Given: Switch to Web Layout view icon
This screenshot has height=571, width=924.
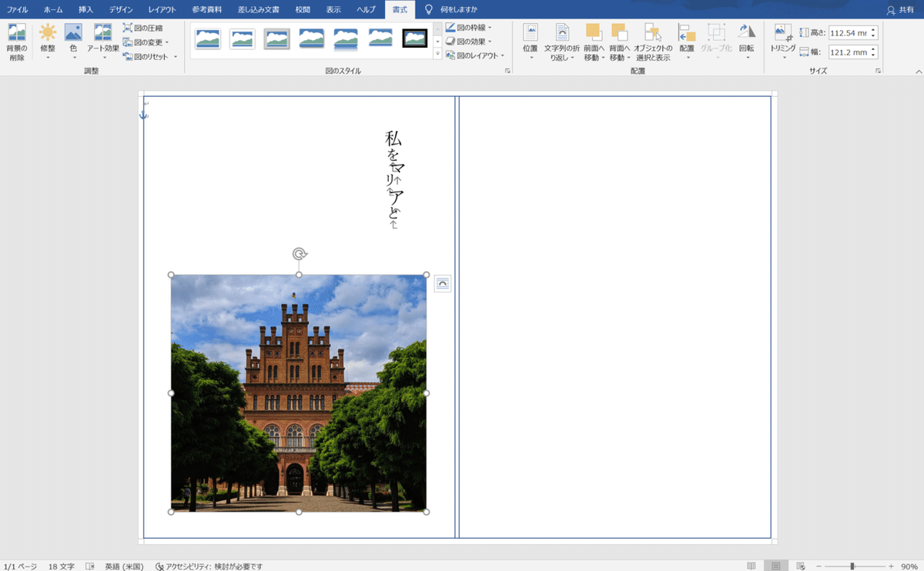Looking at the screenshot, I should click(x=801, y=566).
